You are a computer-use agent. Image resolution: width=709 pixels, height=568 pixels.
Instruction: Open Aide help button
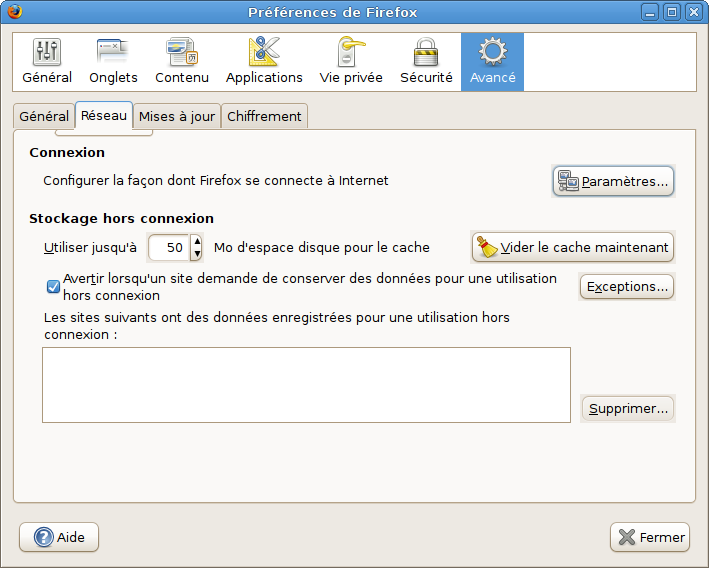pos(59,537)
